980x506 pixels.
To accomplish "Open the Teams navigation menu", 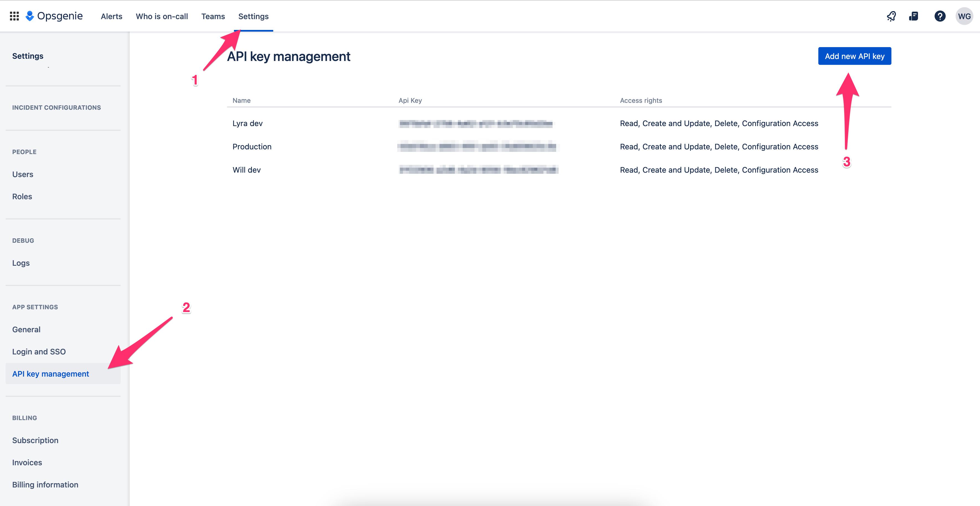I will pyautogui.click(x=213, y=16).
